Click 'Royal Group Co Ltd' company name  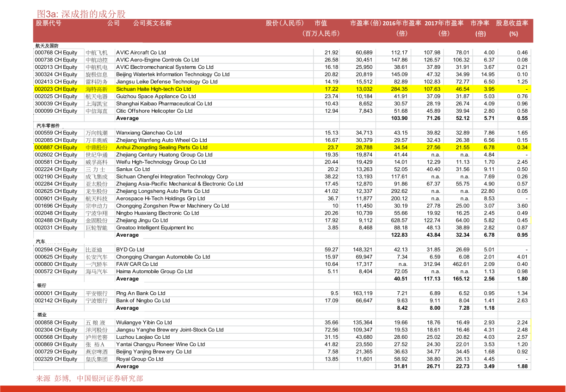[x=140, y=359]
